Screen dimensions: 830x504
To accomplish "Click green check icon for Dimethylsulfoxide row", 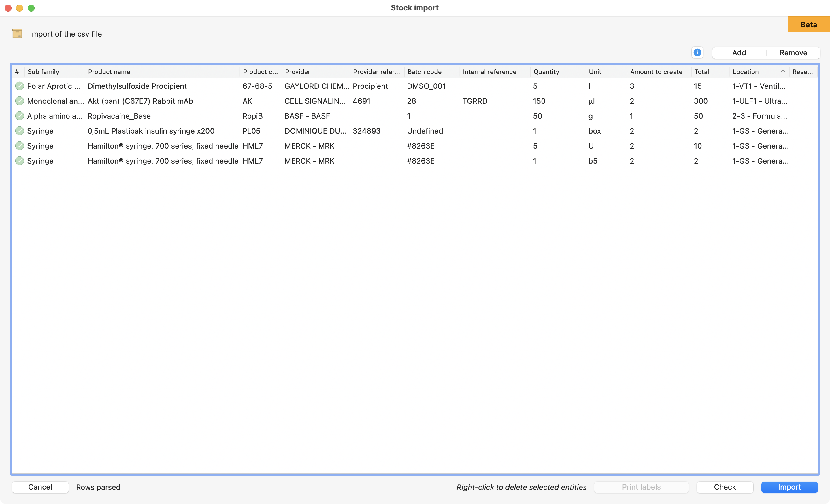I will pos(20,86).
